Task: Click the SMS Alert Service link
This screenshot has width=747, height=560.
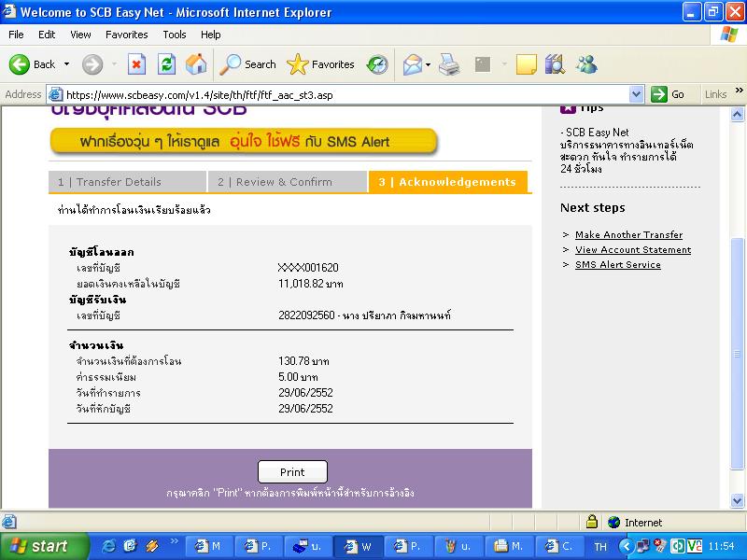Action: click(618, 265)
